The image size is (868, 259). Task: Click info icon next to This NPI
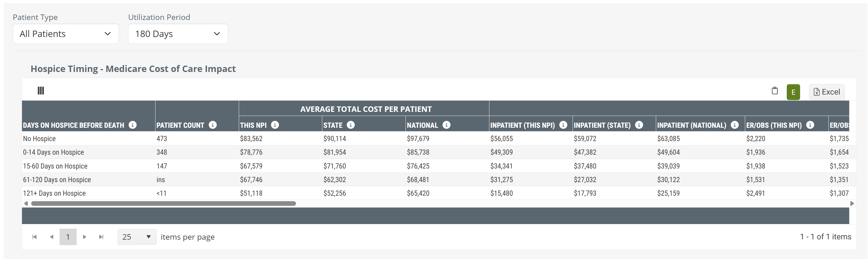275,125
